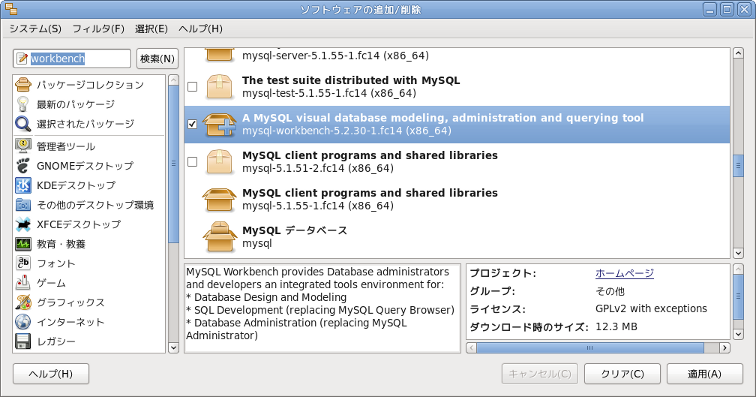Select the XFCEデスクトップ category
756x397 pixels.
(79, 224)
